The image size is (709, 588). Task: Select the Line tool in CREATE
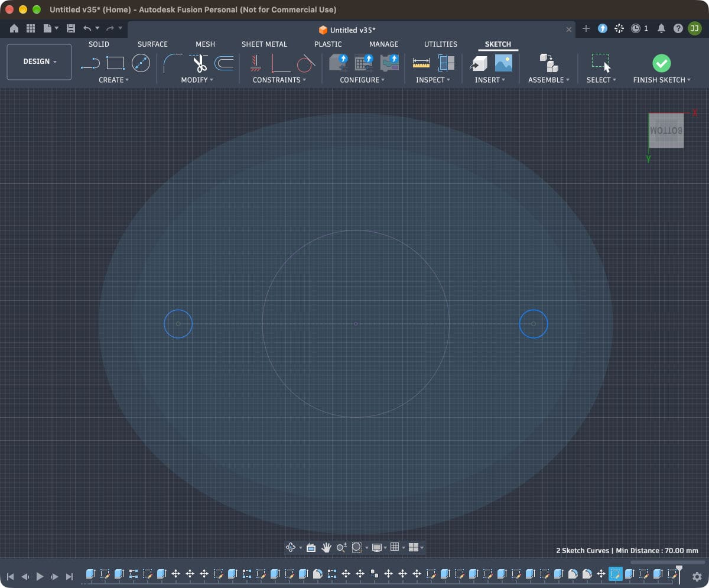point(90,63)
